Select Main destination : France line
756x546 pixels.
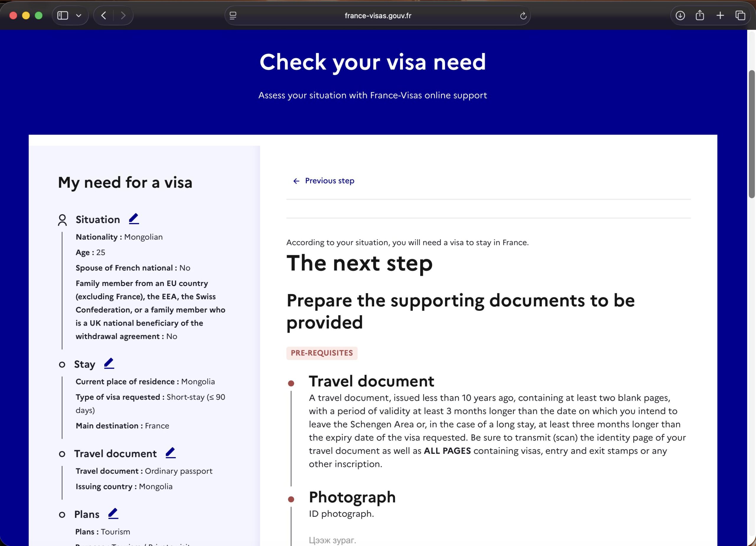[x=122, y=426]
